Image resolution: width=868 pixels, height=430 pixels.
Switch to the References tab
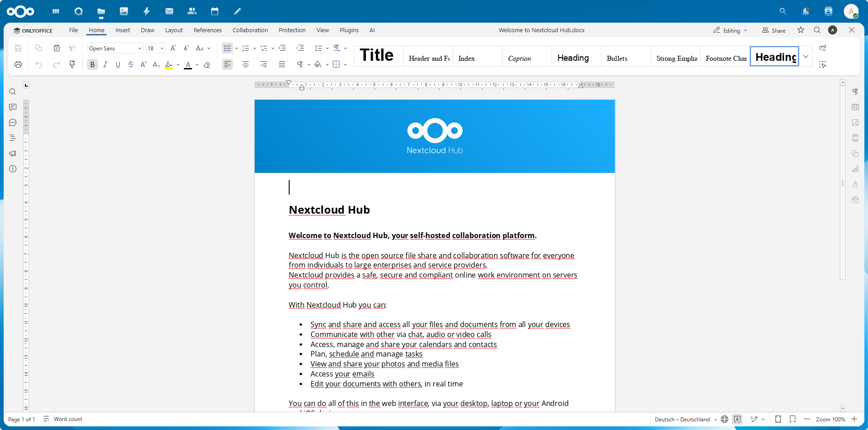[x=207, y=30]
